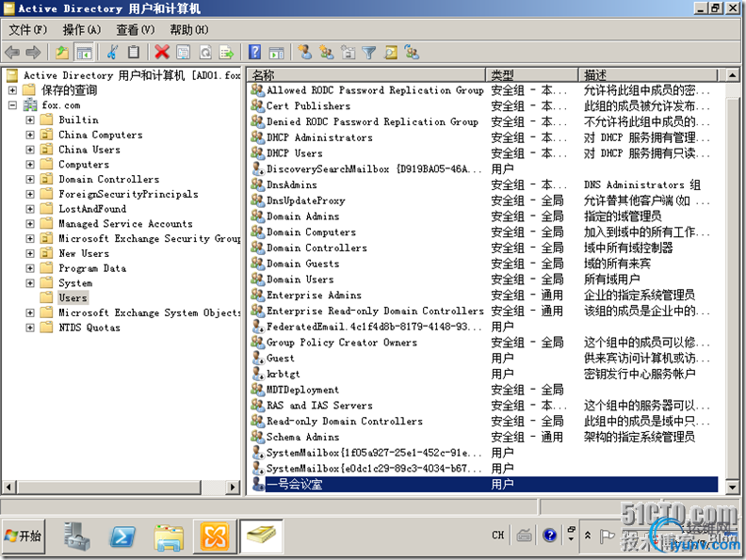This screenshot has width=746, height=560.
Task: Select the New Users OU
Action: 84,253
